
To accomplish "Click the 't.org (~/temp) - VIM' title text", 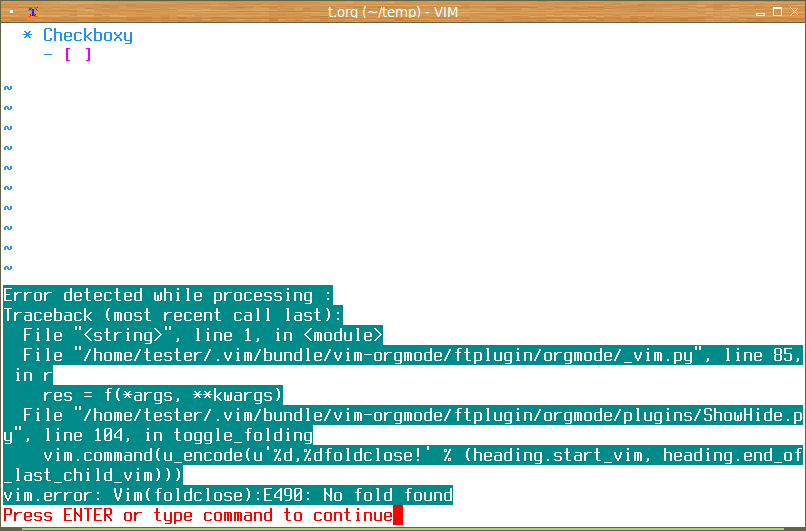I will coord(393,12).
